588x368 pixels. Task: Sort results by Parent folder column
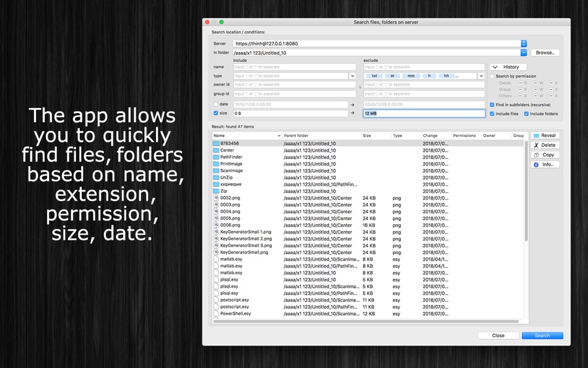321,136
